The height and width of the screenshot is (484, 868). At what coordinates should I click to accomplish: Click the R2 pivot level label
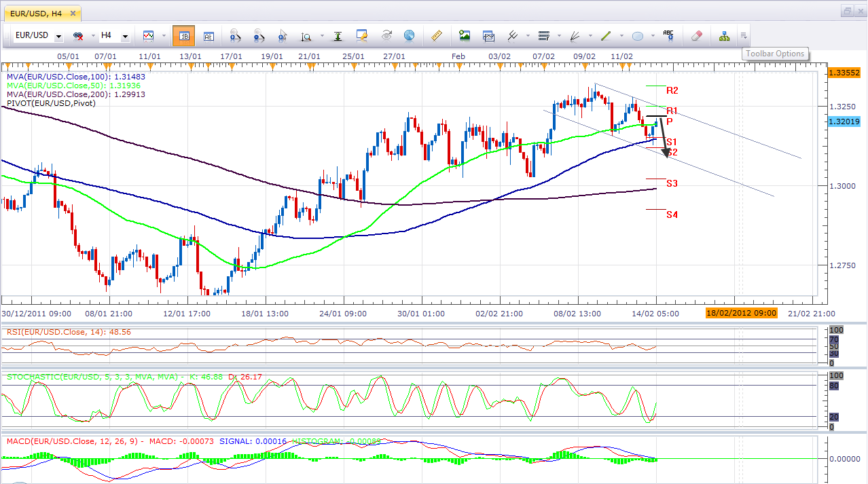coord(672,90)
